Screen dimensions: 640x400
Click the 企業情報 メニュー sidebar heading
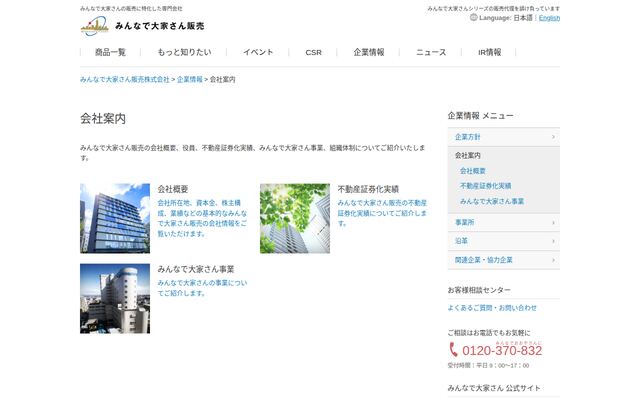tap(480, 116)
